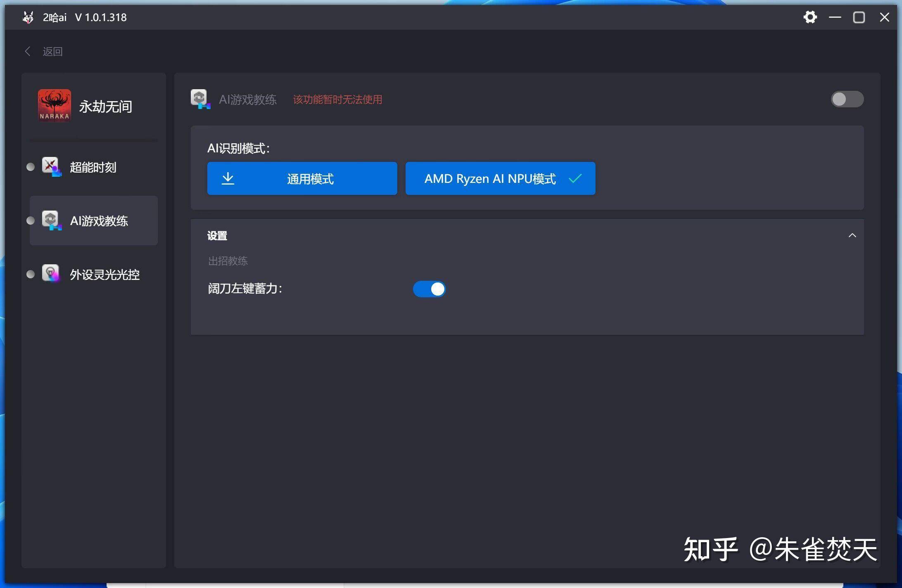
Task: Click the 阔刀左键蓄力 label
Action: [245, 289]
